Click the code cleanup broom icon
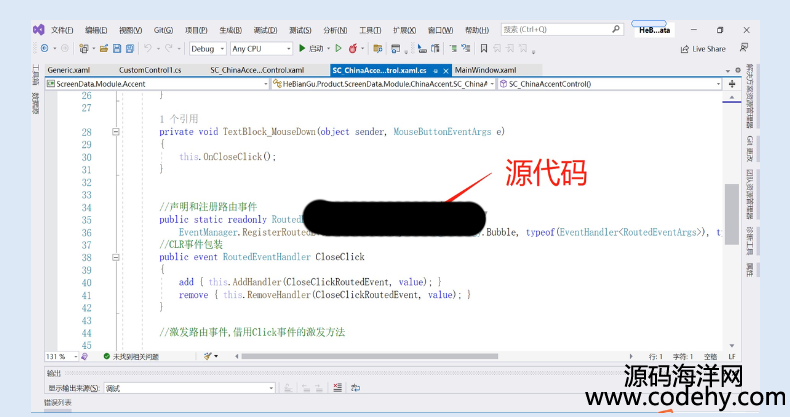The image size is (790, 417). pyautogui.click(x=208, y=356)
